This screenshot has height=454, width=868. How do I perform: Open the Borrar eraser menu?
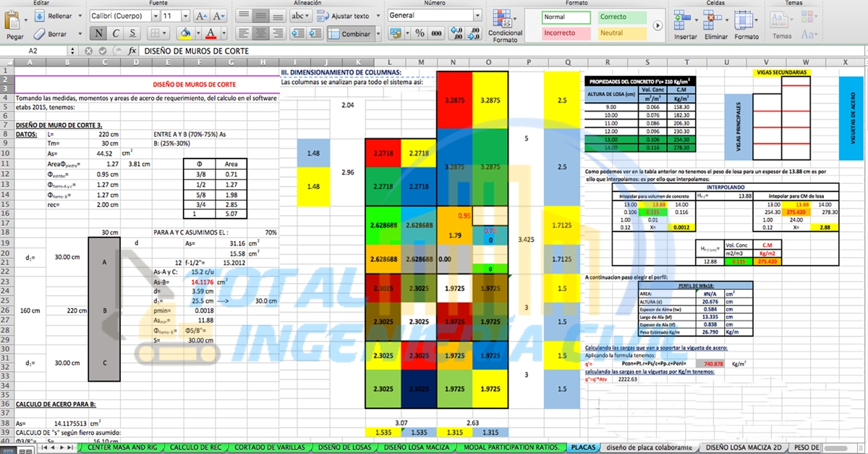59,33
